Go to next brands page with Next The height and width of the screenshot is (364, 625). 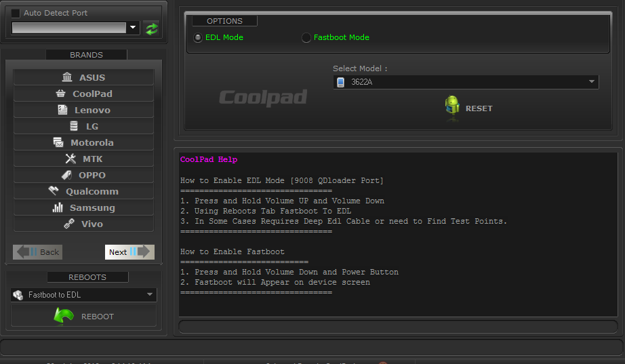129,252
